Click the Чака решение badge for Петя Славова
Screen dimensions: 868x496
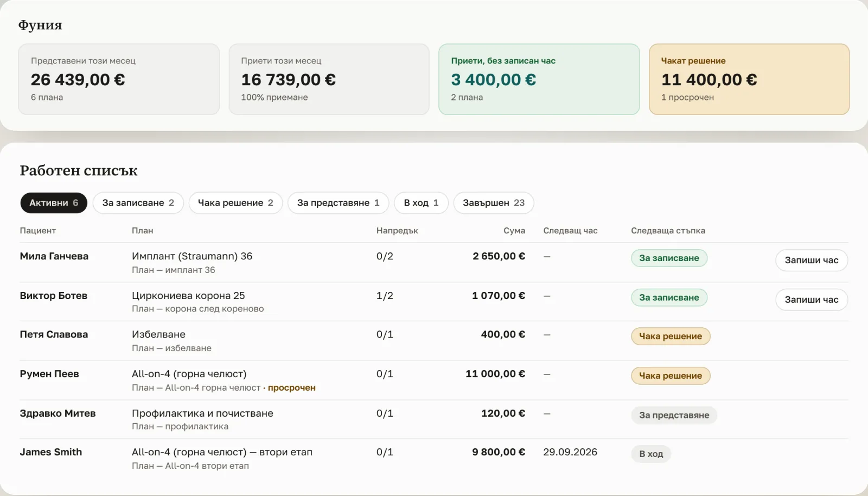671,336
